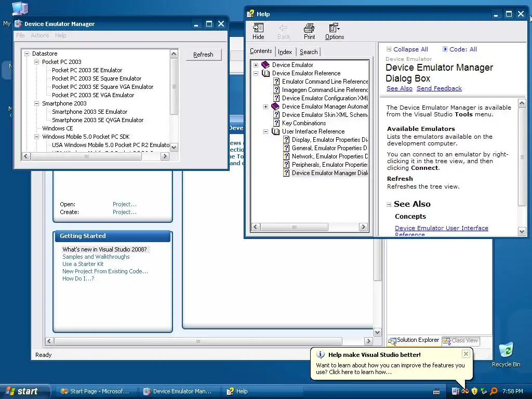
Task: Close the Help make Visual Studio better balloon
Action: tap(466, 354)
